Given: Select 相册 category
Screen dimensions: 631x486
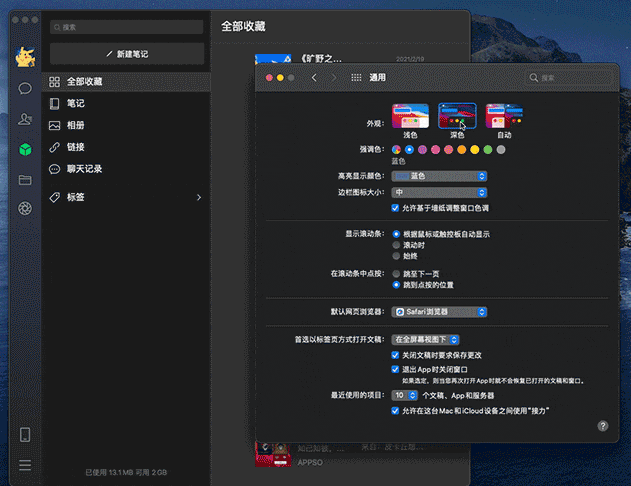Looking at the screenshot, I should point(126,125).
